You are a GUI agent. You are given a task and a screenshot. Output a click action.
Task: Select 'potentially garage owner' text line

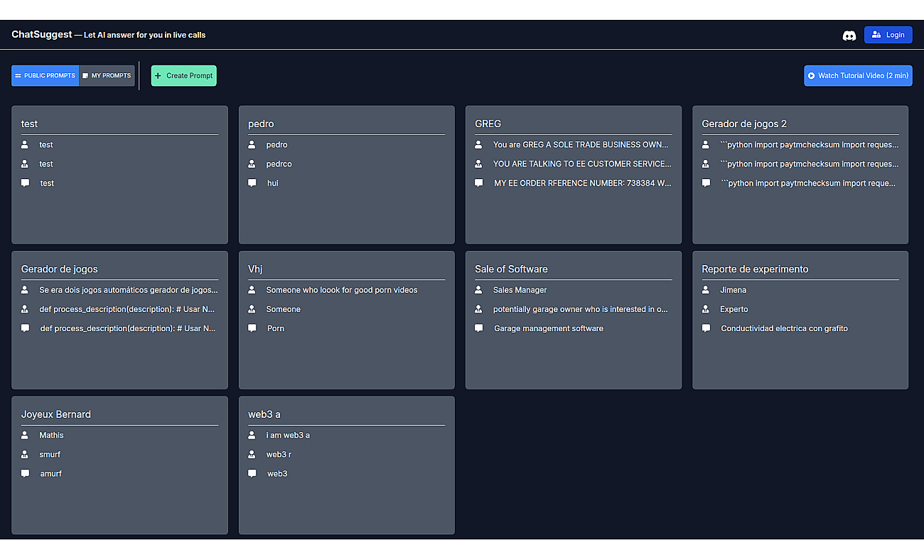coord(580,309)
